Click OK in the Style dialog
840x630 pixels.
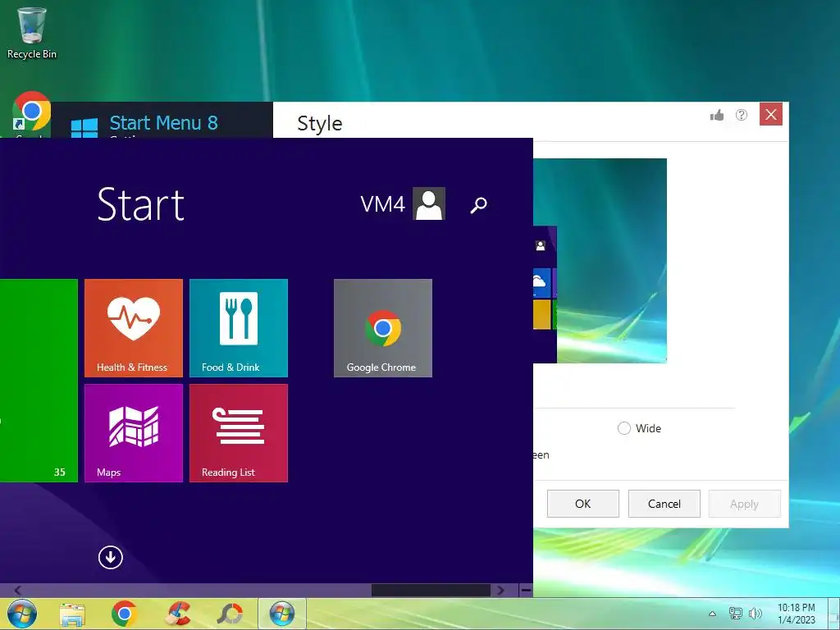tap(583, 504)
